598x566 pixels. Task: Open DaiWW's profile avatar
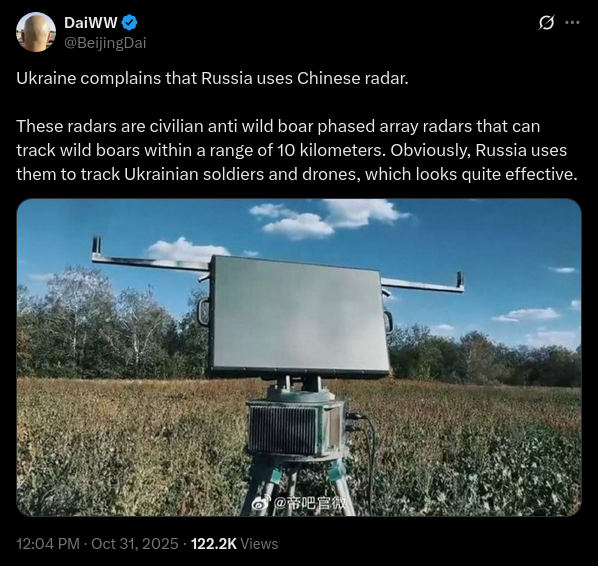coord(36,32)
